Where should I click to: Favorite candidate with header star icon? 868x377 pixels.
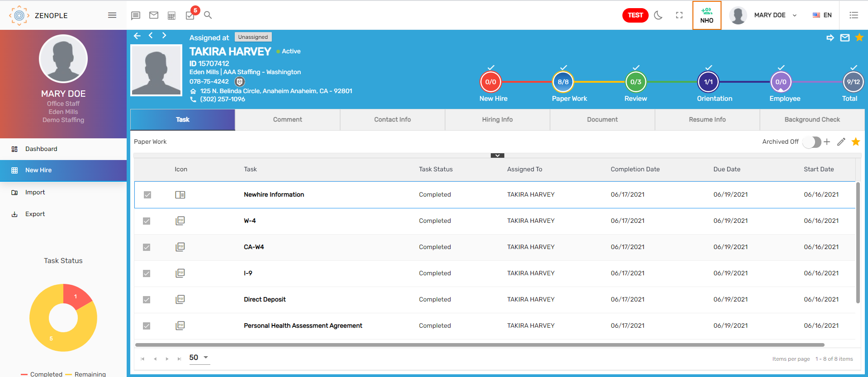click(859, 38)
